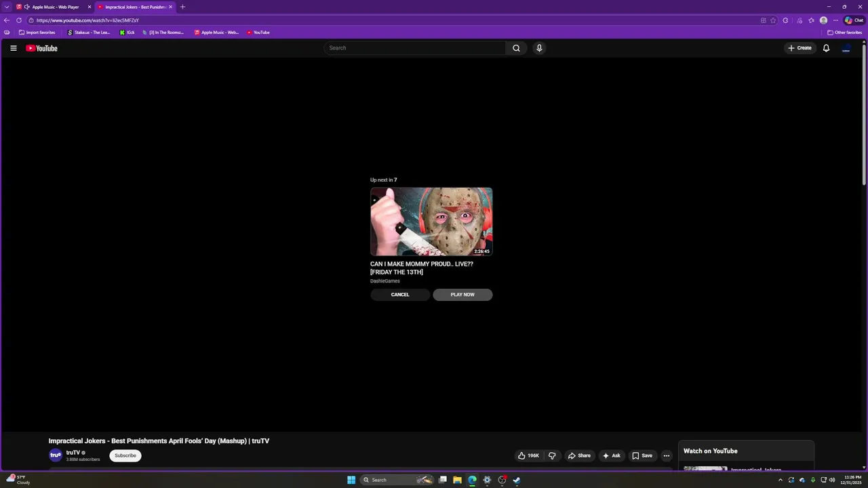Open browser settings and more menu
Viewport: 868px width, 488px height.
[x=835, y=20]
